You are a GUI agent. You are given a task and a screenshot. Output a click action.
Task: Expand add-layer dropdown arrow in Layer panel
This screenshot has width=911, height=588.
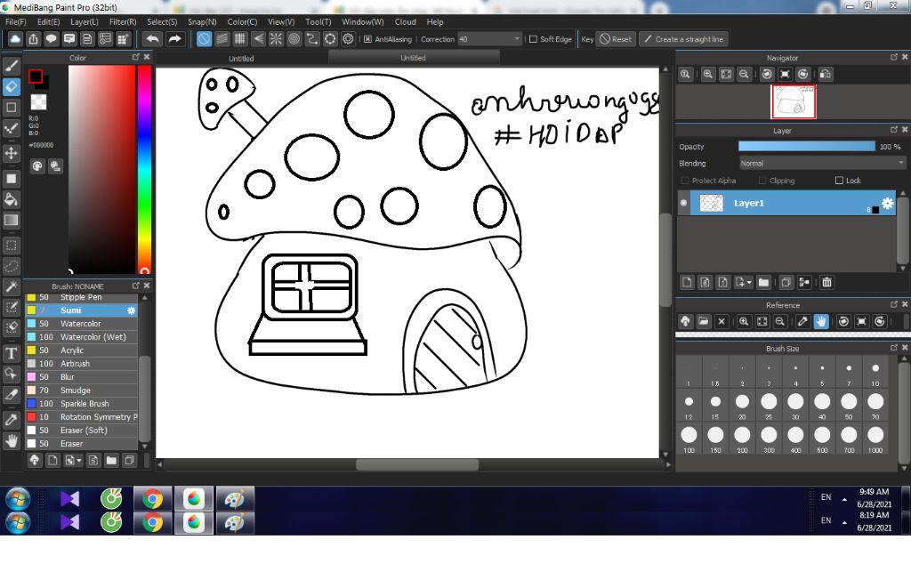[749, 282]
